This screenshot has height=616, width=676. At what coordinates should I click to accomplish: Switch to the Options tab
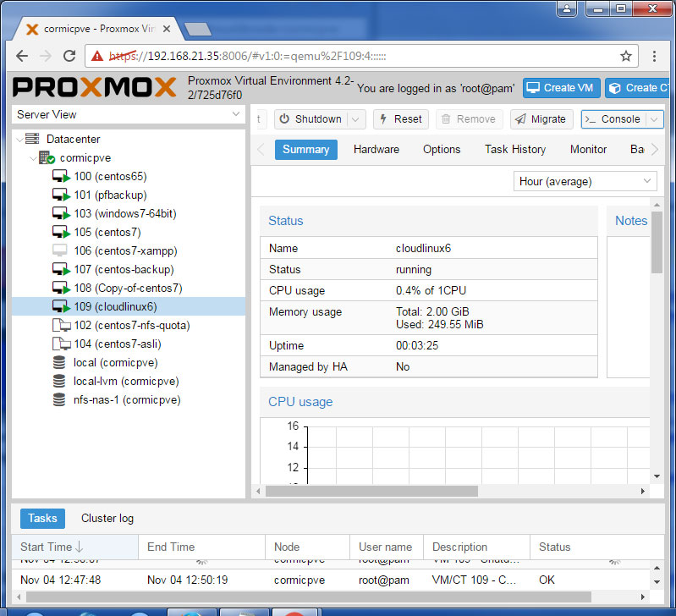coord(442,150)
